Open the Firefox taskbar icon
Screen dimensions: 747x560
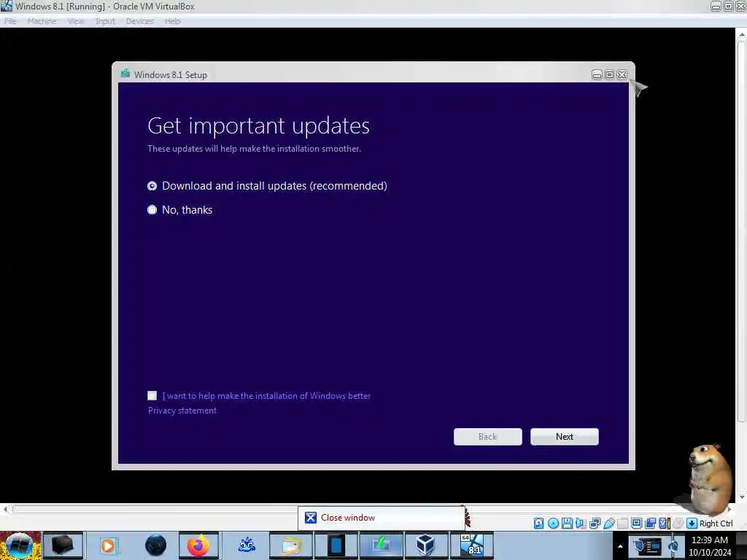pyautogui.click(x=198, y=545)
